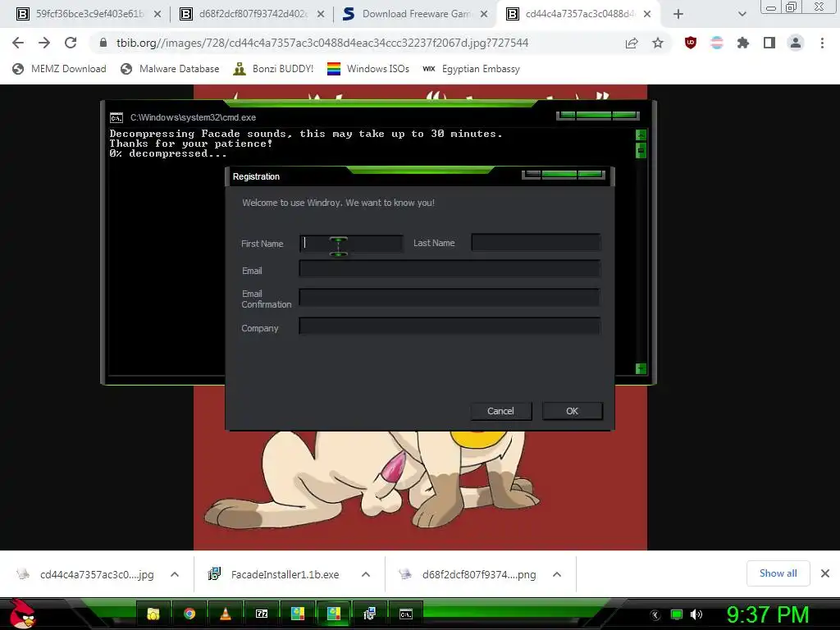Click the cmd.exe window title icon
Viewport: 840px width, 630px height.
tap(116, 117)
